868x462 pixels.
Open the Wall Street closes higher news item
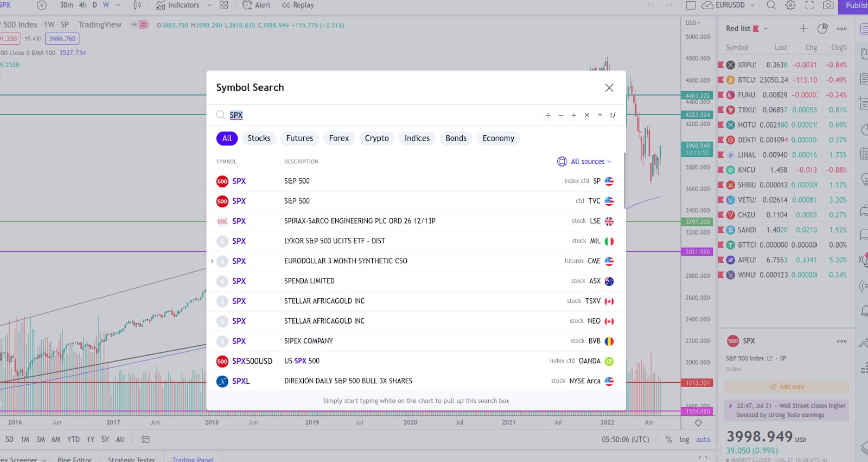click(x=787, y=410)
